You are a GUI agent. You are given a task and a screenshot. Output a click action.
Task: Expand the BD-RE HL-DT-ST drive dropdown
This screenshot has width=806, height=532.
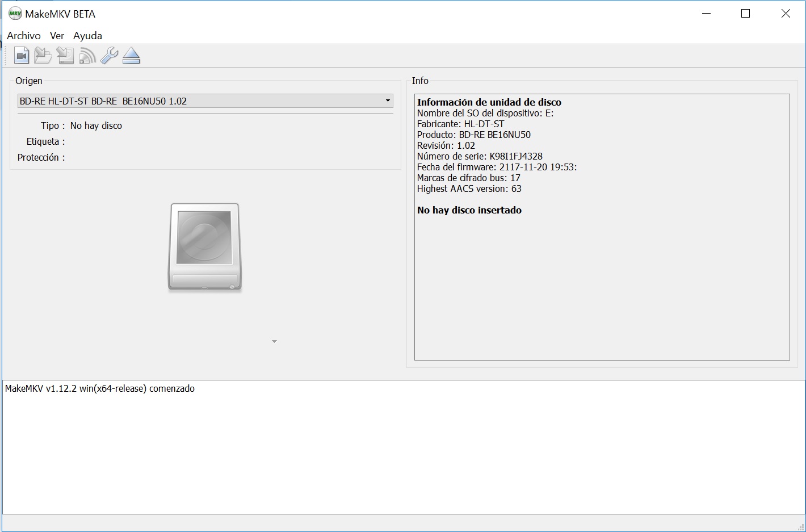pyautogui.click(x=205, y=101)
